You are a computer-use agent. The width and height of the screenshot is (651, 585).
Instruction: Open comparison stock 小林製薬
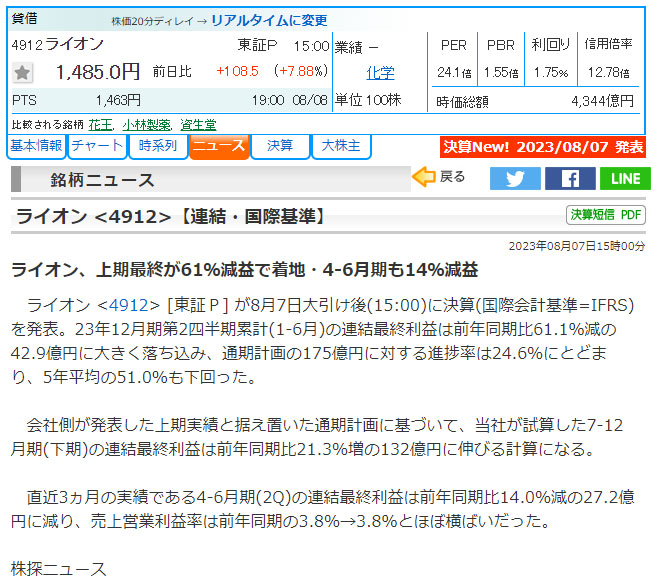(x=146, y=125)
